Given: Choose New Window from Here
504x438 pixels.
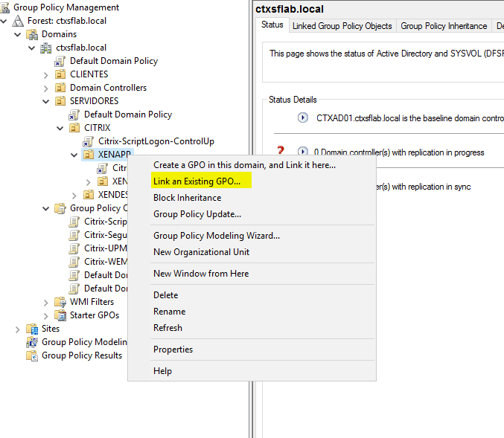Looking at the screenshot, I should [252, 274].
